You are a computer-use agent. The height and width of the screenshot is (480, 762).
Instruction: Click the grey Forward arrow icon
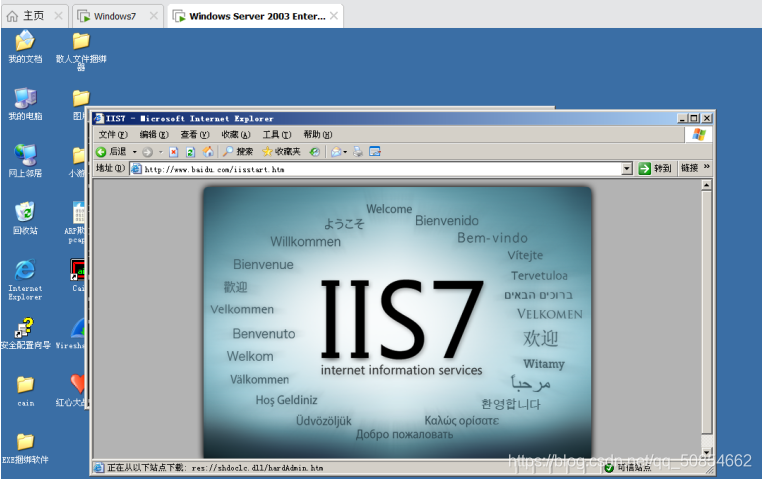pos(148,152)
